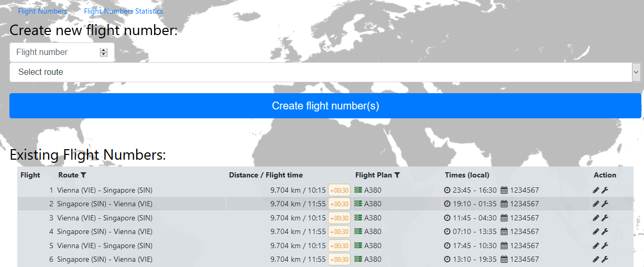644x267 pixels.
Task: Click the A380 flight plan icon for flight 3
Action: point(358,218)
